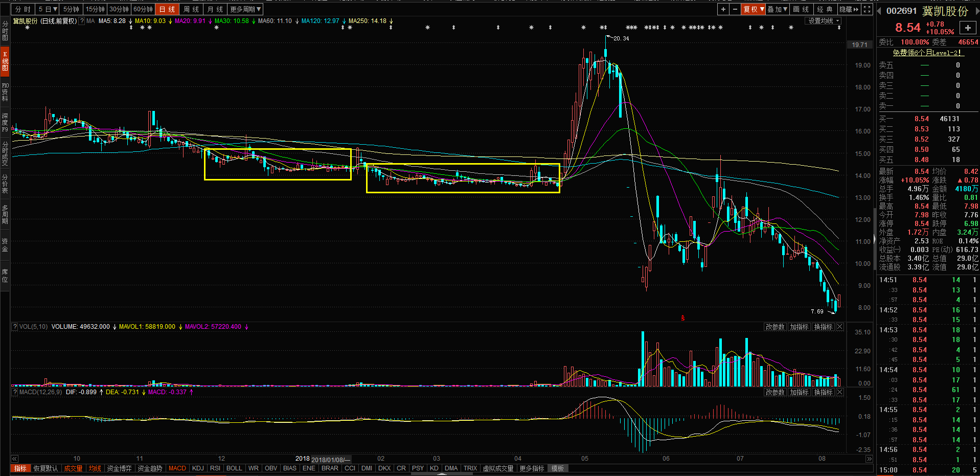Viewport: 980px width, 476px height.
Task: Toggle 成交量 indicator at bottom bar
Action: [x=73, y=468]
